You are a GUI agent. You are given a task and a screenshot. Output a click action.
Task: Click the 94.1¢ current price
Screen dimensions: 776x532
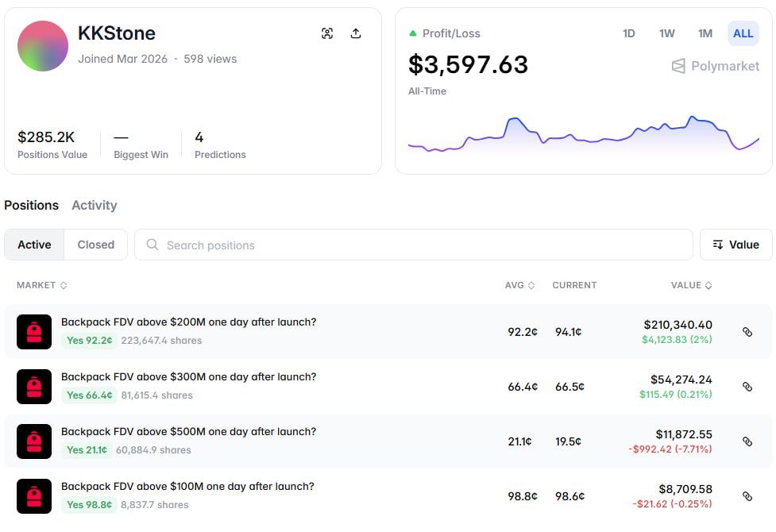[568, 332]
